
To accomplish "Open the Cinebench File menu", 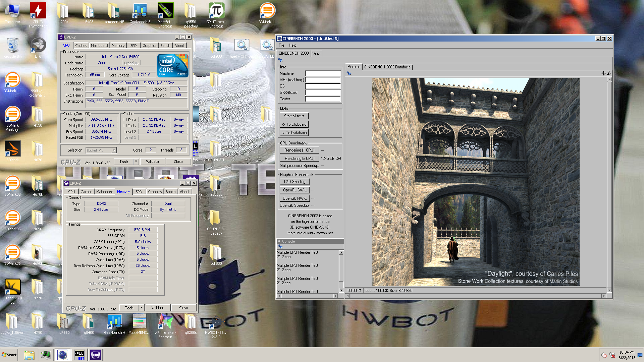I will coord(281,45).
